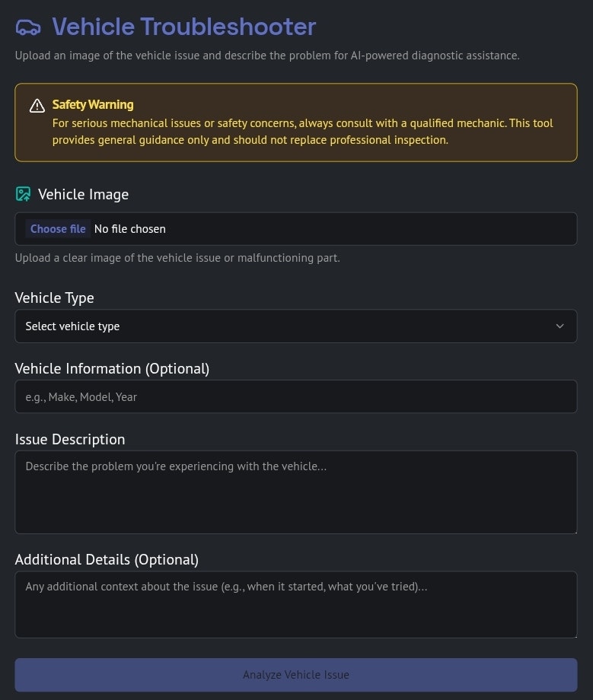Click into the Issue Description text area

pos(295,492)
